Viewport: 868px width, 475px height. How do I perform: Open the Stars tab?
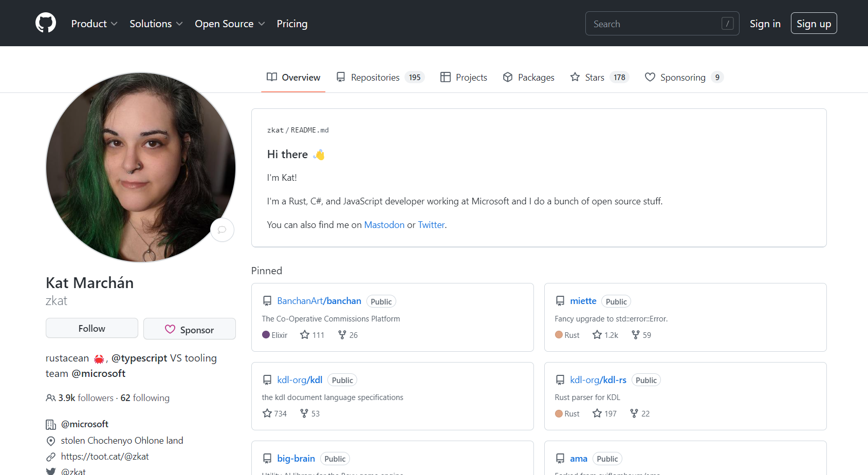pyautogui.click(x=599, y=77)
